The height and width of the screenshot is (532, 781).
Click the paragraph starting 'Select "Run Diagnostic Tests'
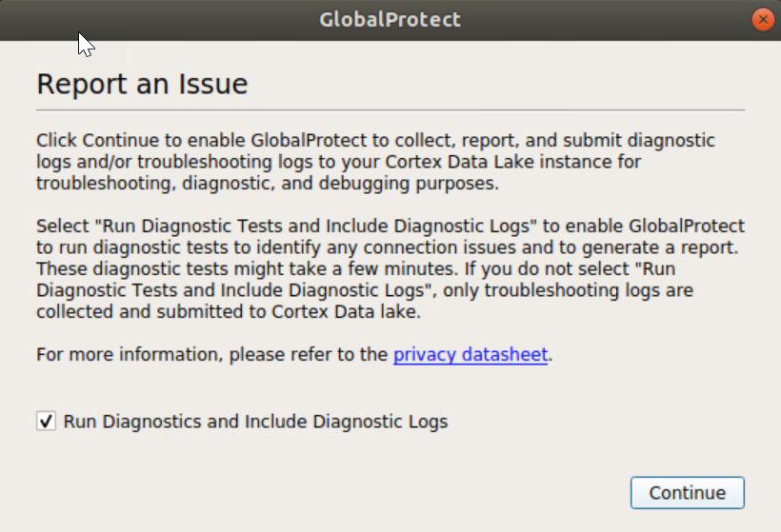(x=390, y=266)
